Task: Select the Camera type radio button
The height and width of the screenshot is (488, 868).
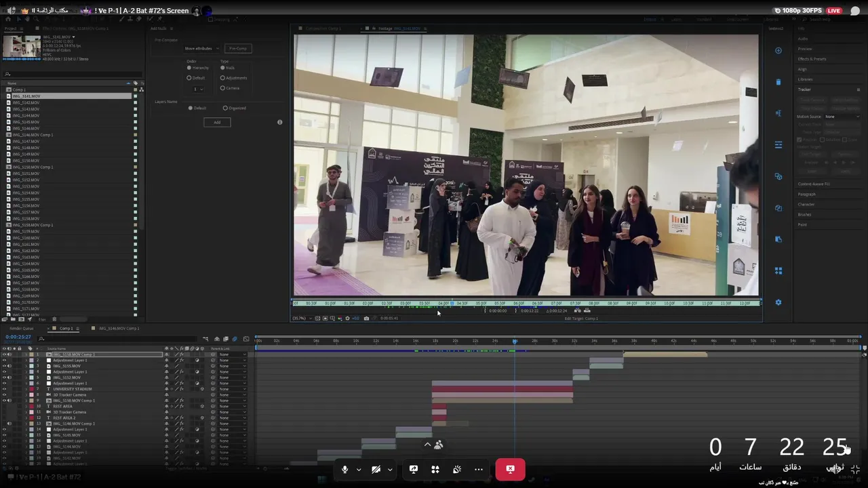Action: 222,88
